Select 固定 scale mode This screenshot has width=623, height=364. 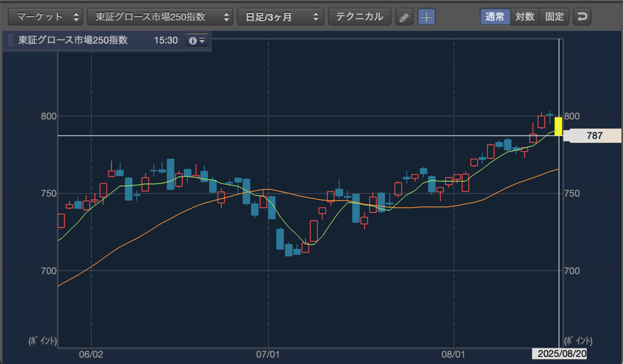pos(554,17)
